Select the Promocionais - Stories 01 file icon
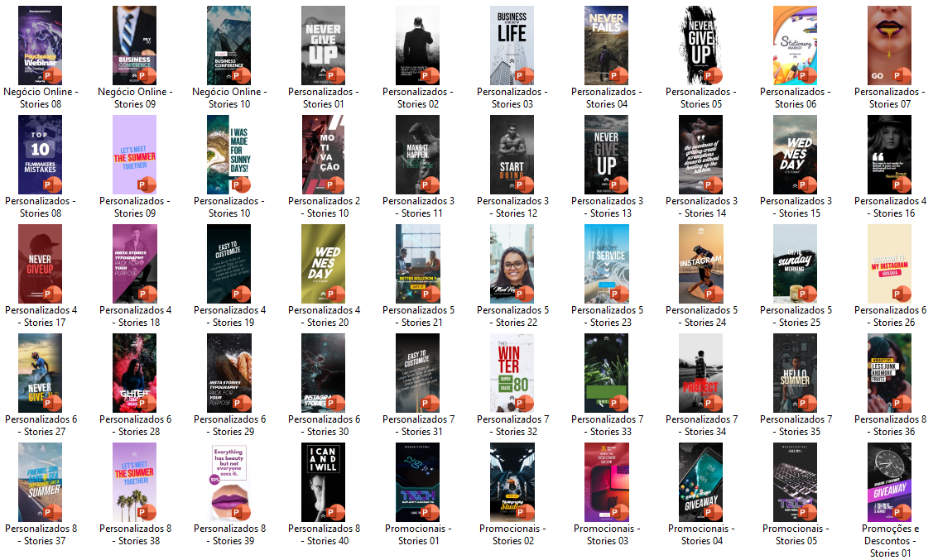 pos(417,482)
